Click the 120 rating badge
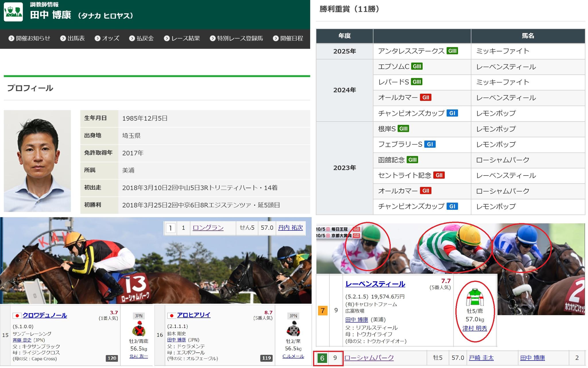The width and height of the screenshot is (588, 368). tap(112, 358)
